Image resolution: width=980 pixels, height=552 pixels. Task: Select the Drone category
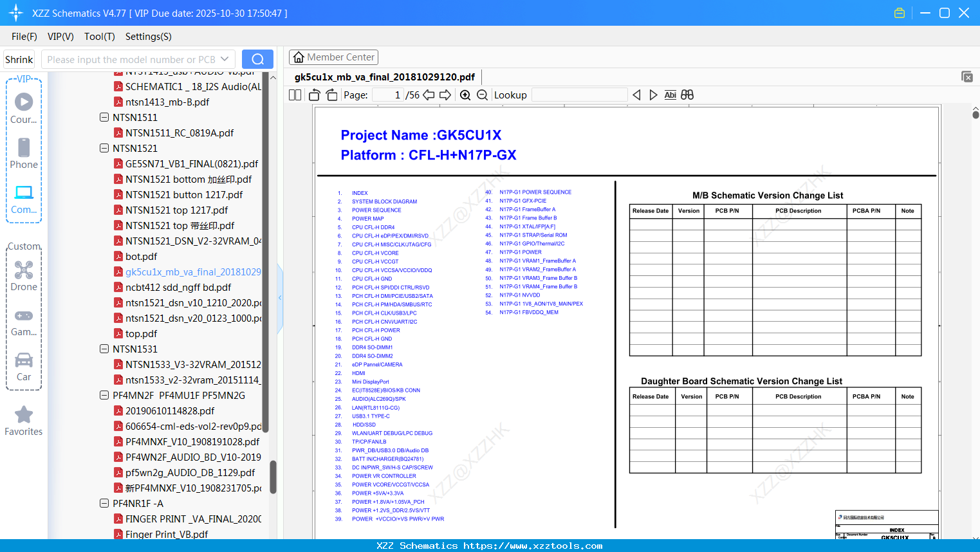pyautogui.click(x=24, y=276)
